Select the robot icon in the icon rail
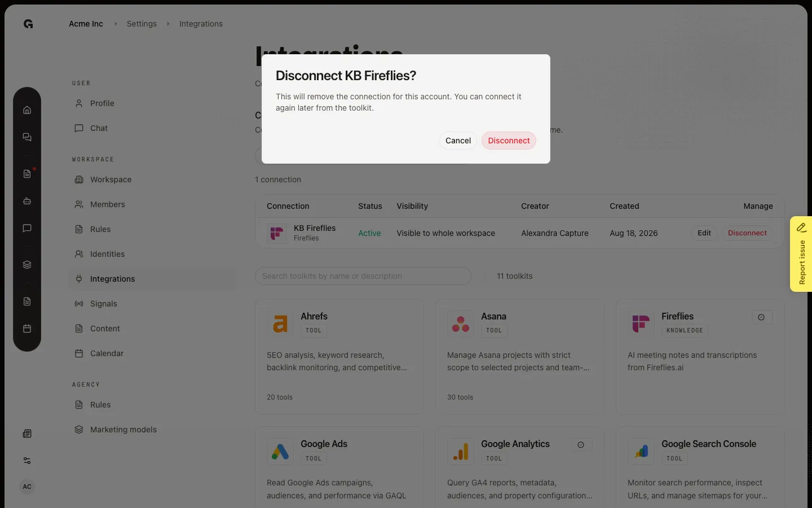Image resolution: width=812 pixels, height=508 pixels. [x=27, y=201]
